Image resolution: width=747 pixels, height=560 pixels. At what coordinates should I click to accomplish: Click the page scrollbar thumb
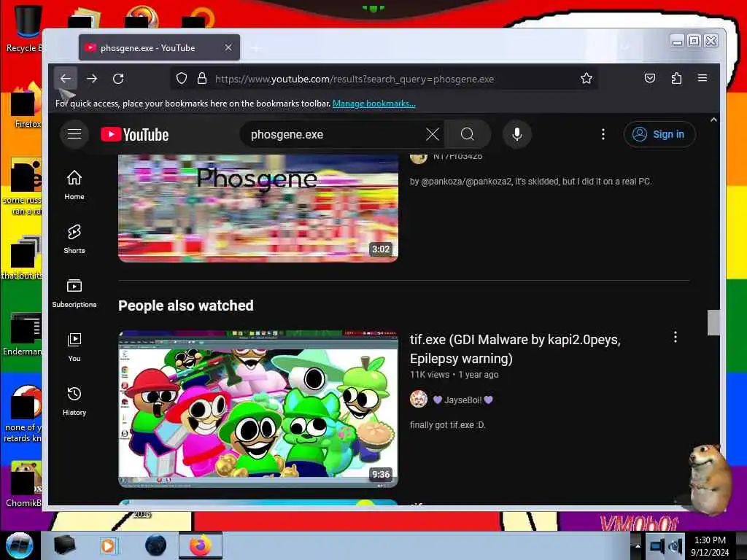coord(713,322)
